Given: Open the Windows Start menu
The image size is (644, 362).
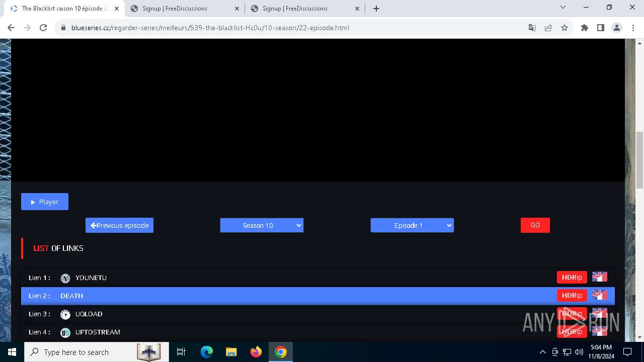Looking at the screenshot, I should pos(12,352).
